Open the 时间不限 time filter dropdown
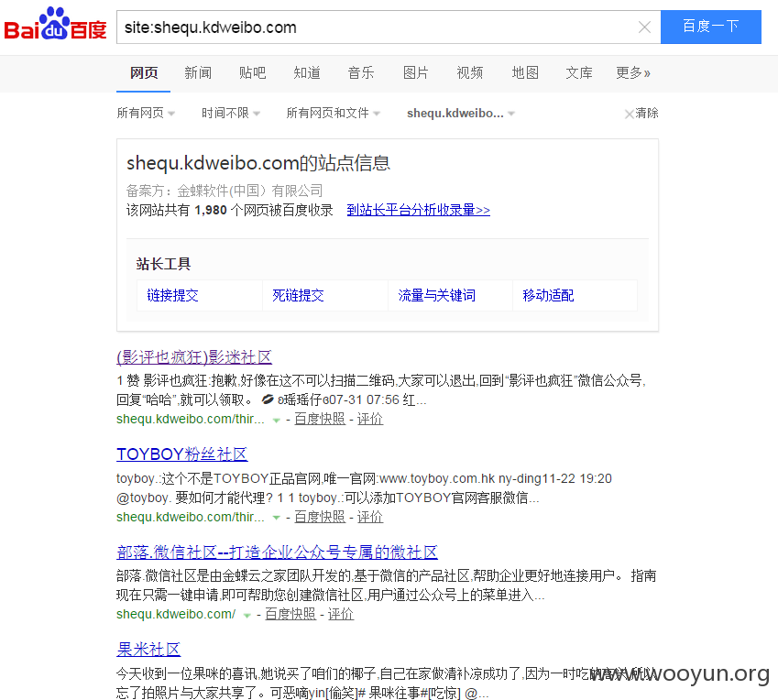 (231, 113)
